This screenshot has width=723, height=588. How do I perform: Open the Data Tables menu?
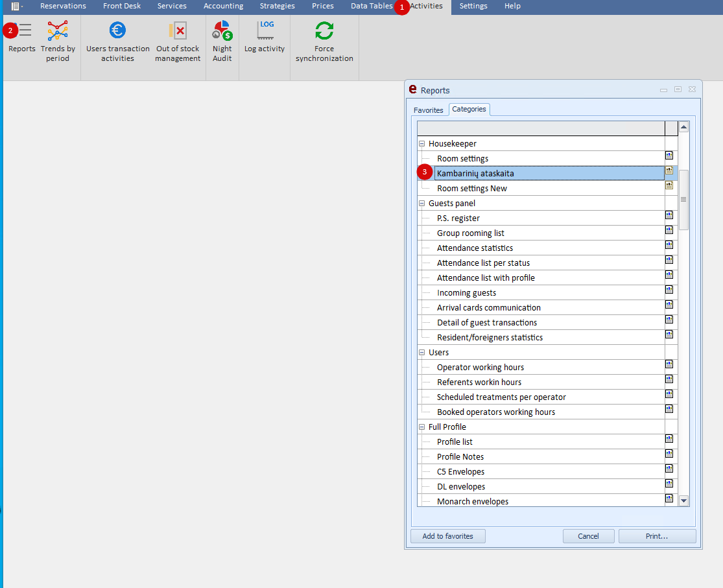[372, 6]
